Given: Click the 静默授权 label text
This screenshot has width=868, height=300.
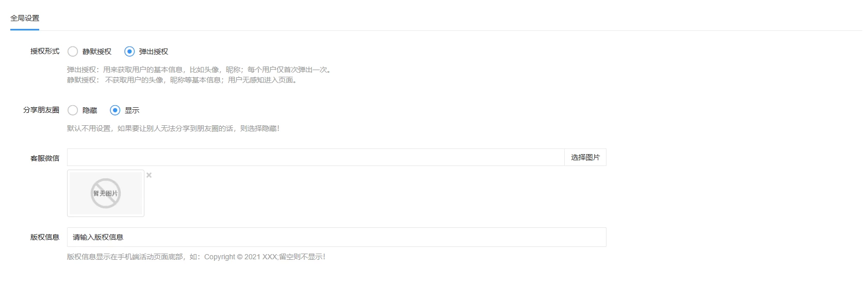Looking at the screenshot, I should click(97, 52).
